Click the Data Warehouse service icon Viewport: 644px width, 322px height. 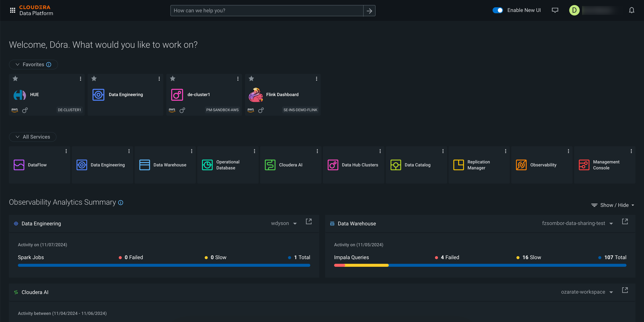coord(144,165)
